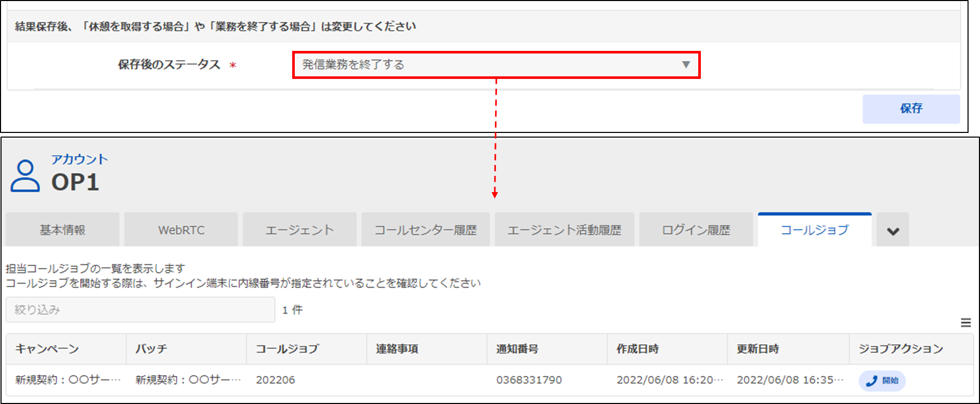
Task: Select the コールジョブ tab
Action: coord(814,230)
